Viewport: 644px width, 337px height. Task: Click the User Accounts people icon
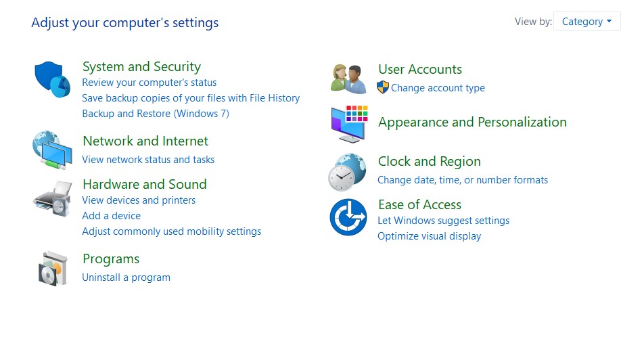point(348,79)
